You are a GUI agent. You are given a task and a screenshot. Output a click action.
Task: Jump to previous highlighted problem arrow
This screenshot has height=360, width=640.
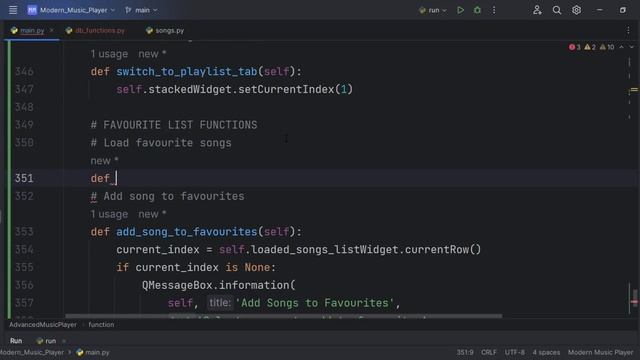click(x=621, y=47)
